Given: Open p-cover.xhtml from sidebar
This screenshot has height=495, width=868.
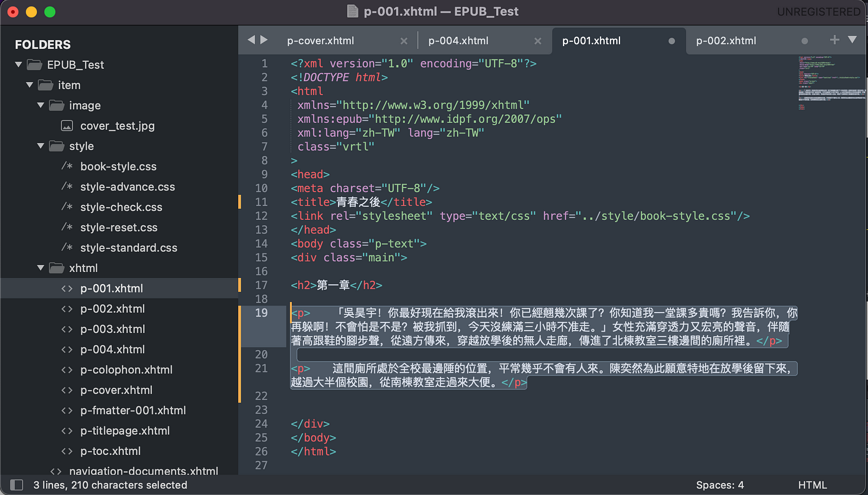Looking at the screenshot, I should coord(116,390).
